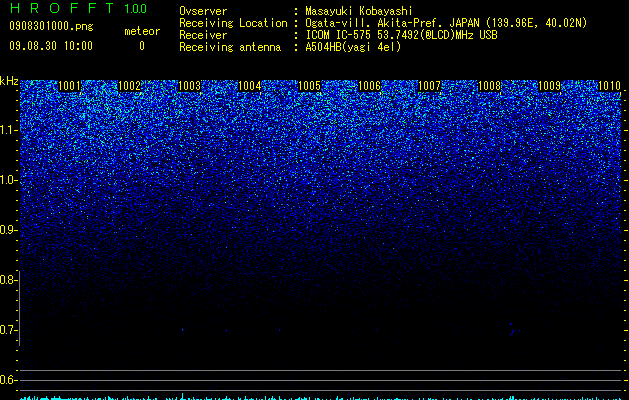Click the 1007 time marker label

[x=430, y=86]
